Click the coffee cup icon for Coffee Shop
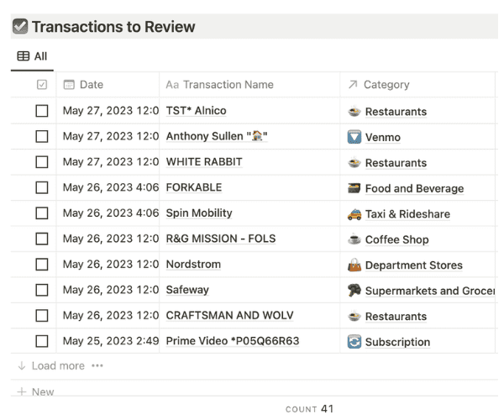Viewport: 504px width, 420px height. tap(354, 239)
